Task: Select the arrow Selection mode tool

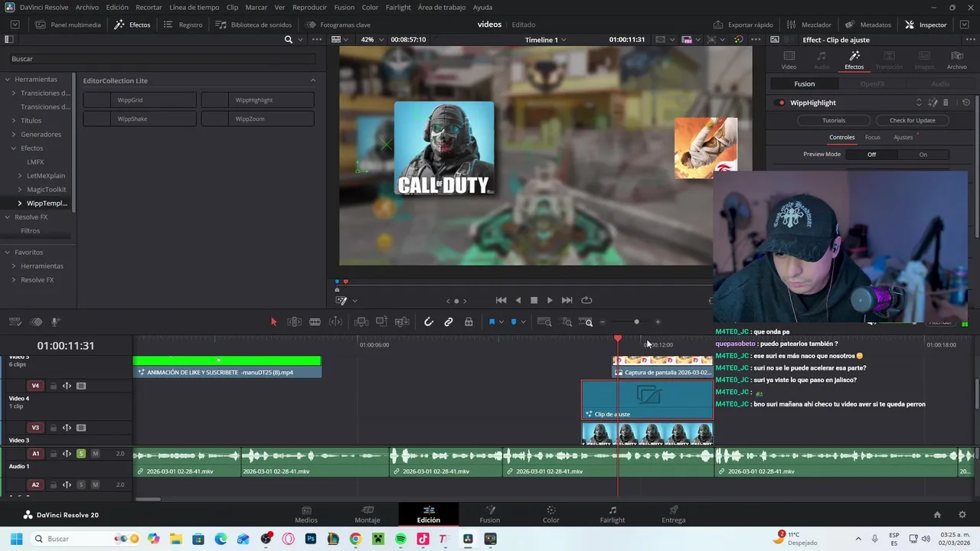Action: click(x=273, y=322)
